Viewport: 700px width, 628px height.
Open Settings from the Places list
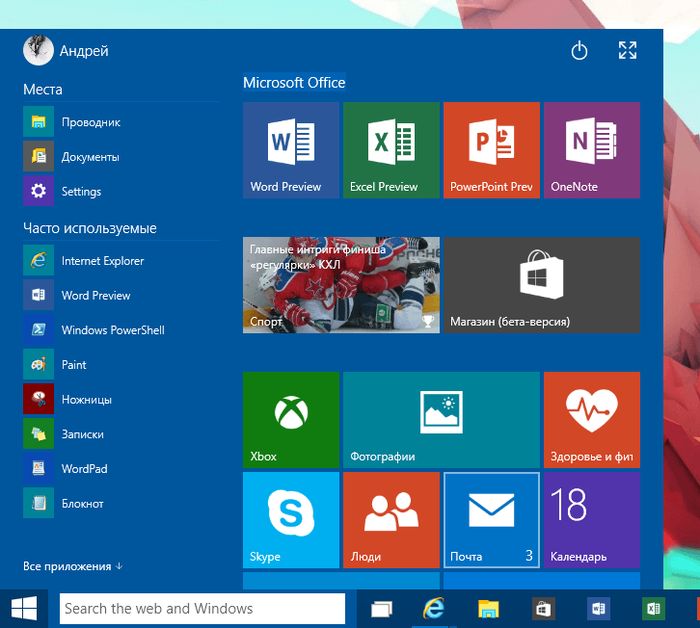pyautogui.click(x=121, y=191)
